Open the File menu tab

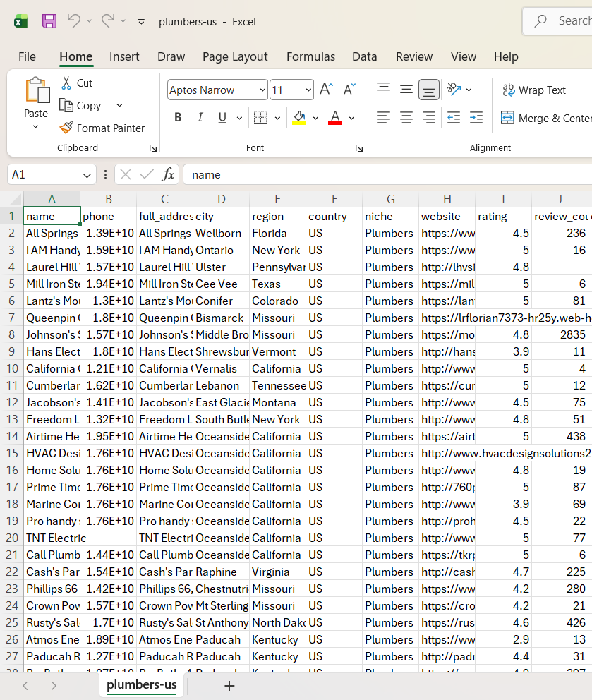pyautogui.click(x=27, y=56)
